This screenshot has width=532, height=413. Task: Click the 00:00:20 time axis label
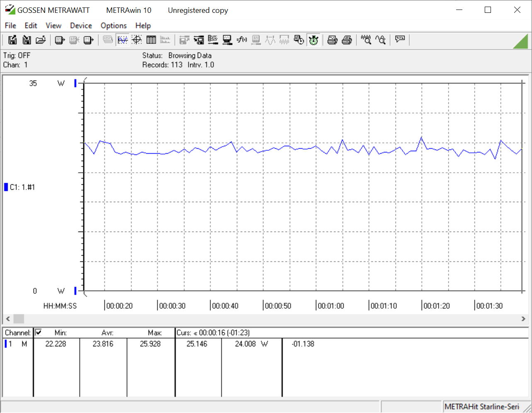(119, 306)
